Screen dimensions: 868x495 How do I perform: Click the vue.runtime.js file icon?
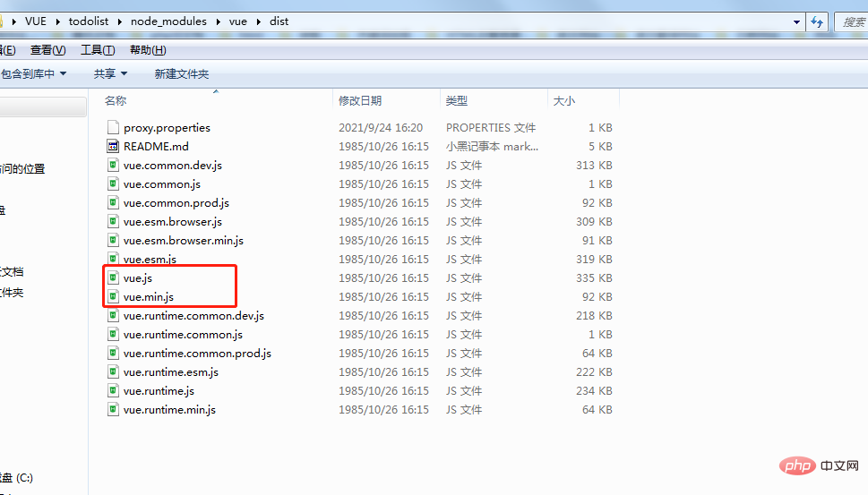(113, 390)
